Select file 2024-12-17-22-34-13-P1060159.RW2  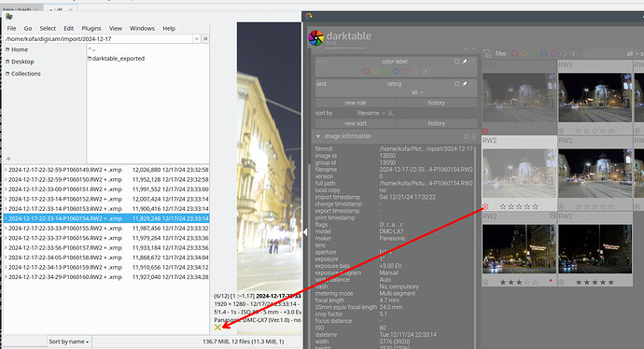106,267
